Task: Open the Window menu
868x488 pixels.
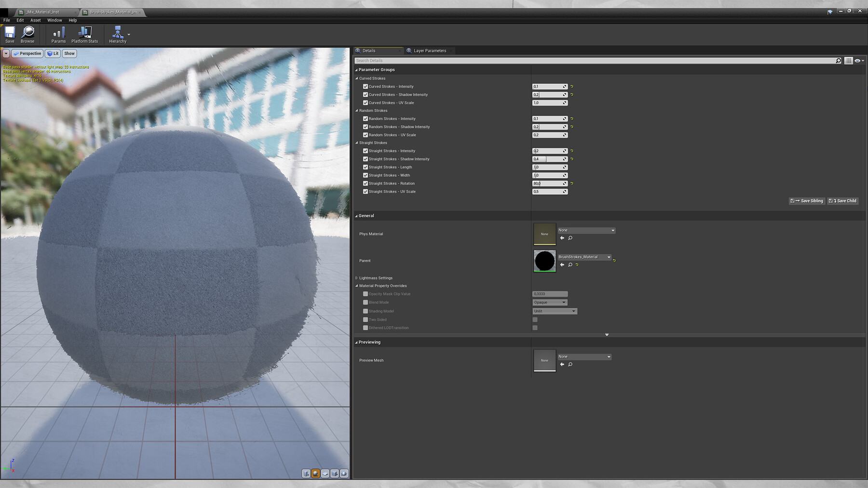Action: [x=54, y=20]
